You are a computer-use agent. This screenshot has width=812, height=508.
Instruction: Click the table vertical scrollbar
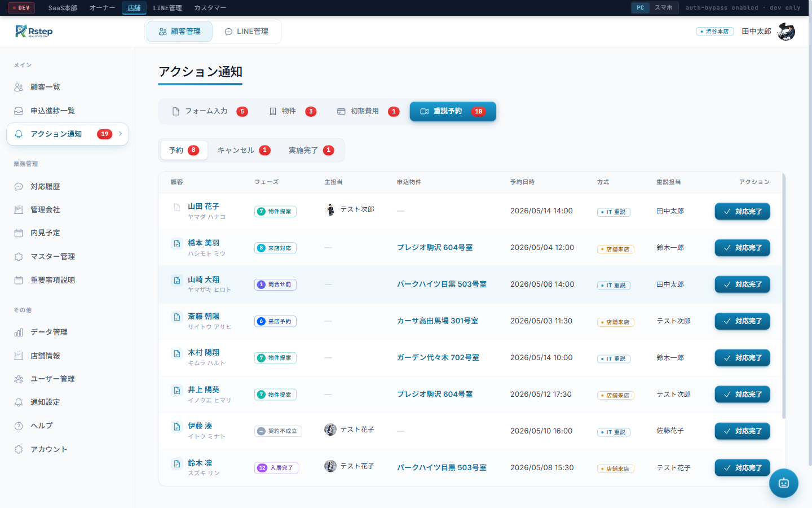click(x=784, y=296)
